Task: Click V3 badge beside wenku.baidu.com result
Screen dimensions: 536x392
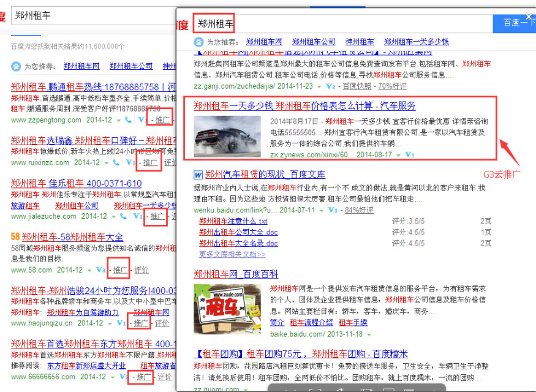Action: point(333,210)
